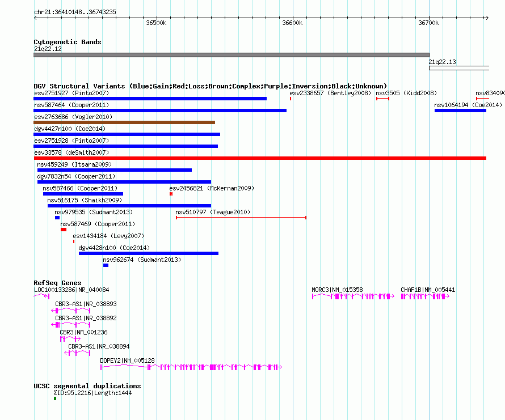Click the nsv516175 (Shaikh2009) text label
505x420 pixels.
coord(85,200)
